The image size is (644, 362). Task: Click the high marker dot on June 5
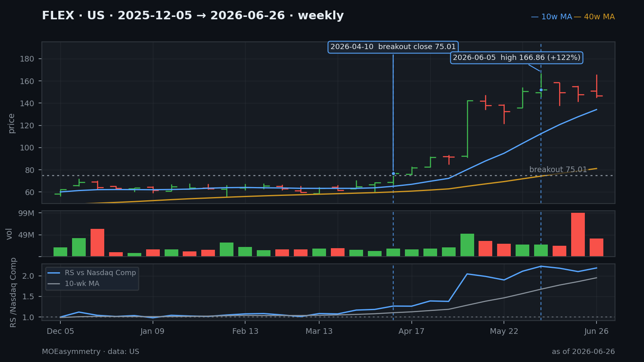[x=541, y=90]
